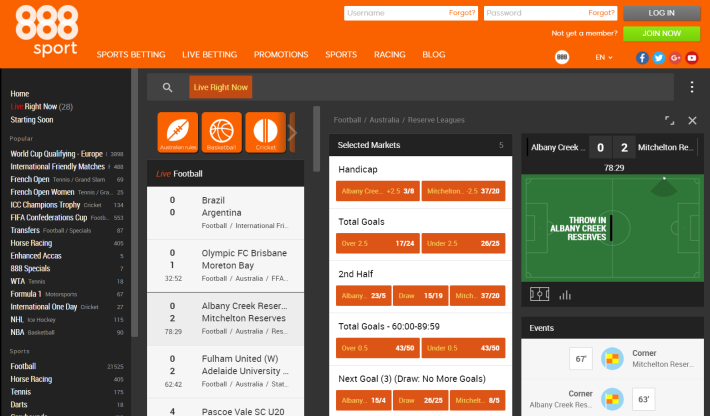The height and width of the screenshot is (416, 710).
Task: Open the 888sport logo home link
Action: pos(47,30)
